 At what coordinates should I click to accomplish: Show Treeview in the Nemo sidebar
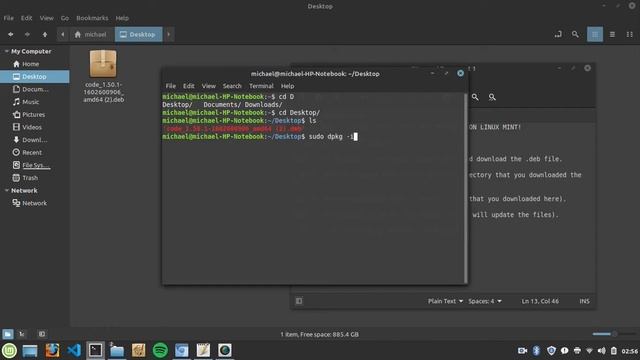pos(22,334)
